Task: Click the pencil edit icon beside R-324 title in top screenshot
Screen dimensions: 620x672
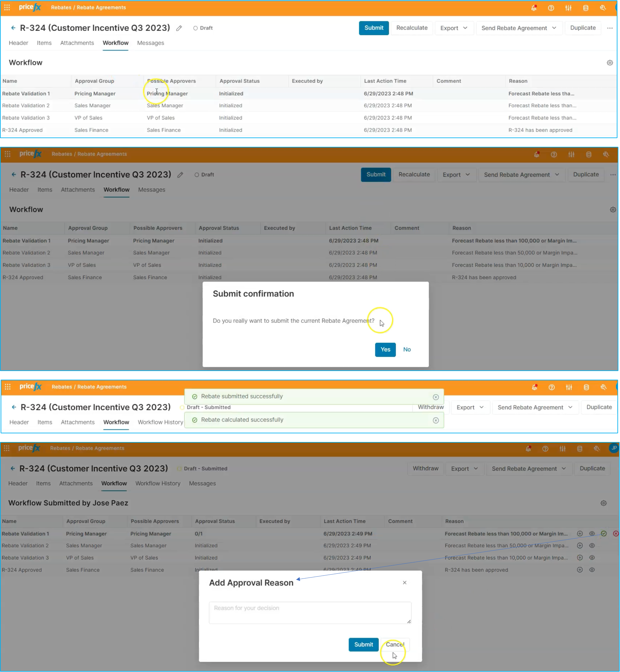Action: (x=179, y=28)
